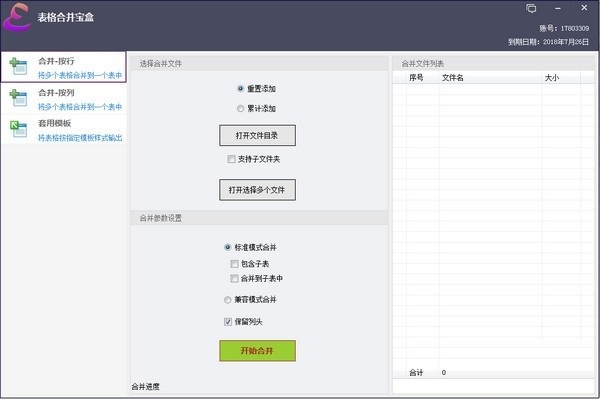Image resolution: width=600 pixels, height=399 pixels.
Task: Open the feedback message icon in title bar
Action: (531, 8)
